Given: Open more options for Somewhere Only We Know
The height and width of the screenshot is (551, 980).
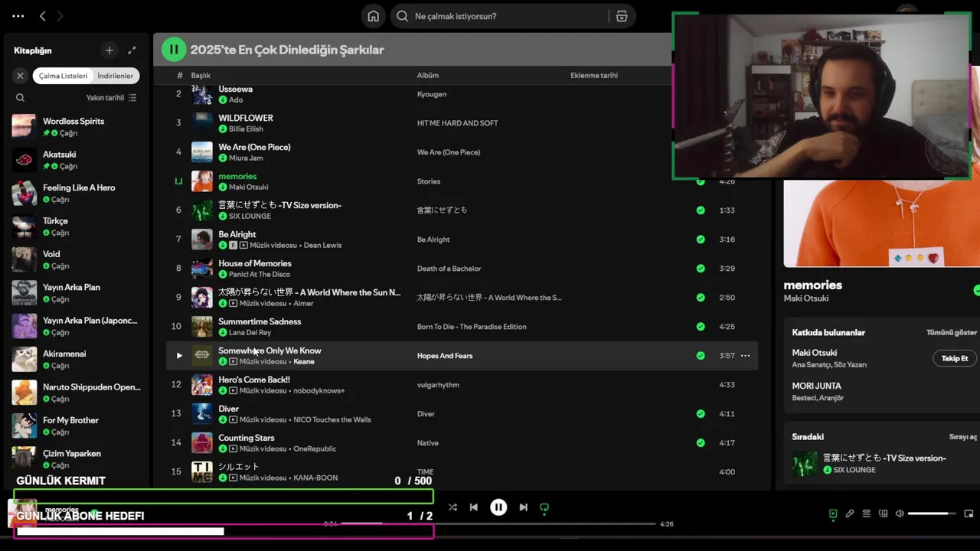Looking at the screenshot, I should click(x=745, y=356).
